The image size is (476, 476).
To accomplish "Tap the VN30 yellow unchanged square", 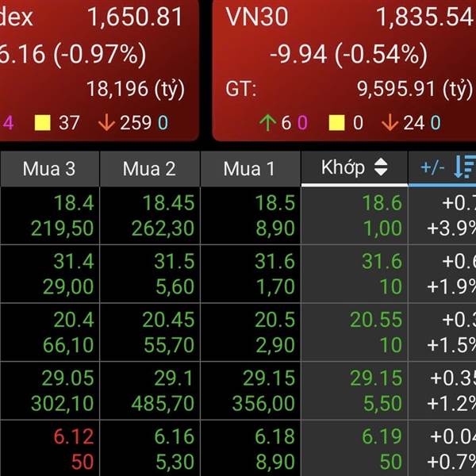I will coord(336,123).
